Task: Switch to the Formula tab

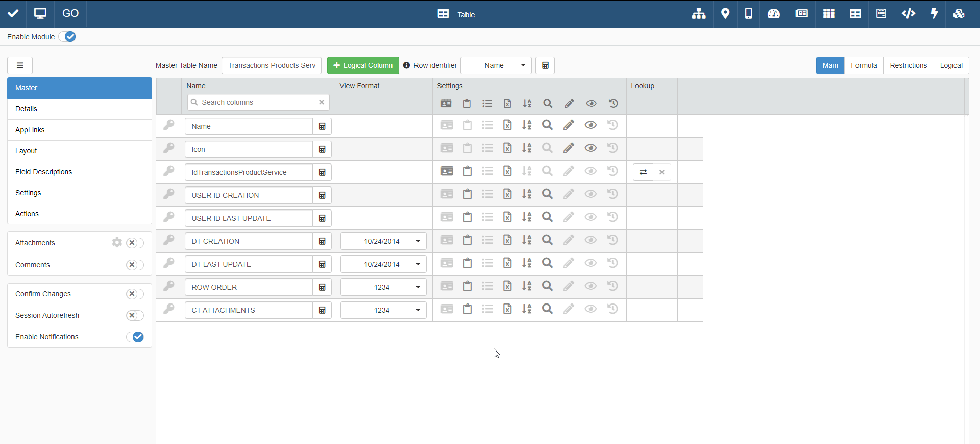Action: [864, 65]
